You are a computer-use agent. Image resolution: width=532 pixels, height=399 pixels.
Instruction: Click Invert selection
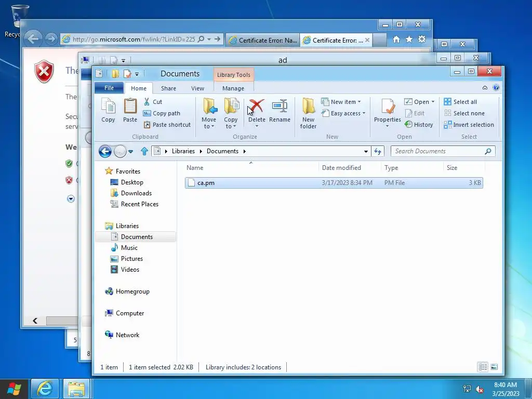tap(469, 125)
